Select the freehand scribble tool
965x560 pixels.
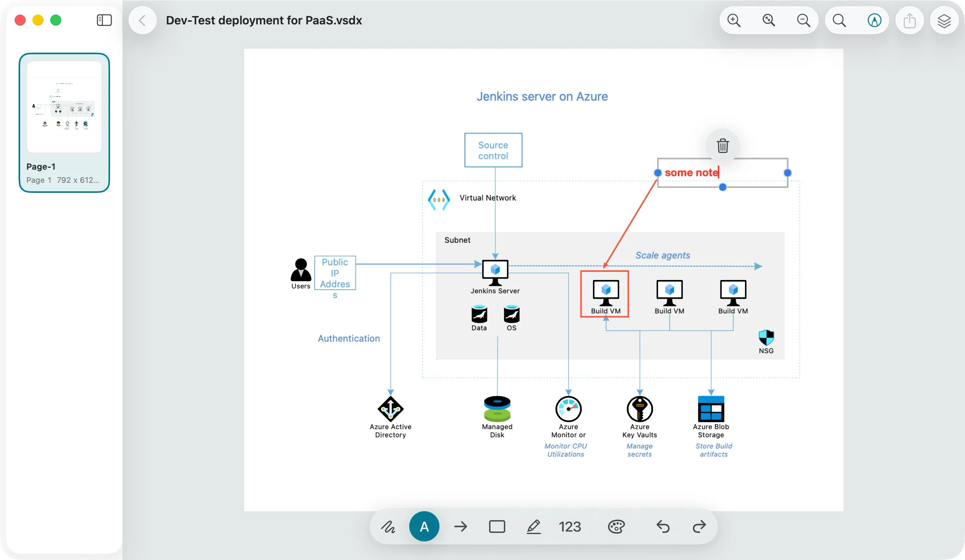point(388,527)
